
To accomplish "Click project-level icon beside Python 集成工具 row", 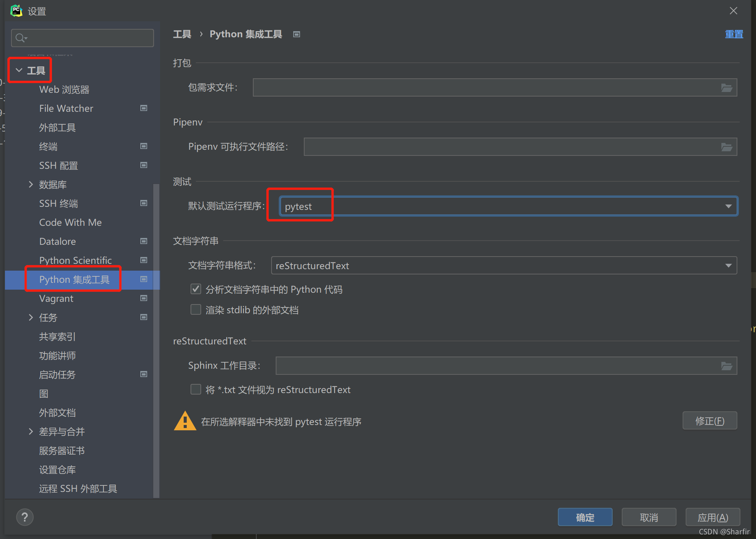I will [144, 279].
